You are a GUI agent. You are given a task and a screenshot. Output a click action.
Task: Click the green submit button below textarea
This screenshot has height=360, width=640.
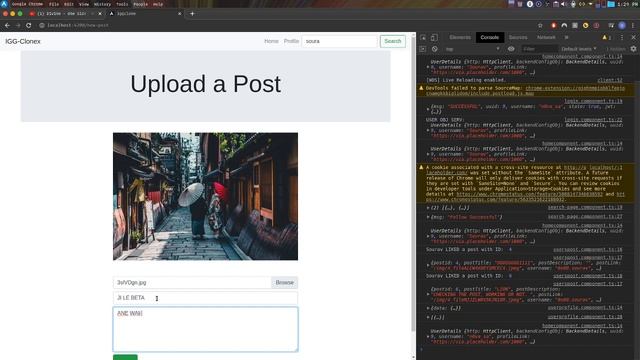[125, 358]
